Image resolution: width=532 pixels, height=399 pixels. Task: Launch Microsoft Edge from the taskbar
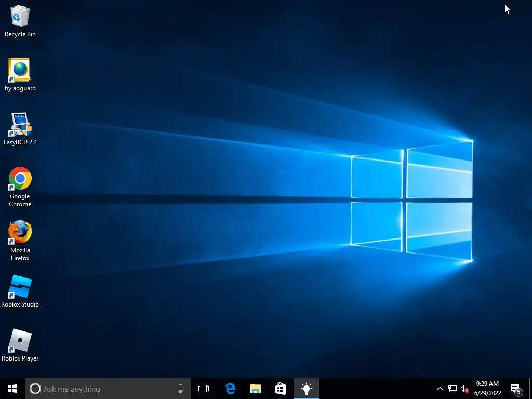coord(230,389)
